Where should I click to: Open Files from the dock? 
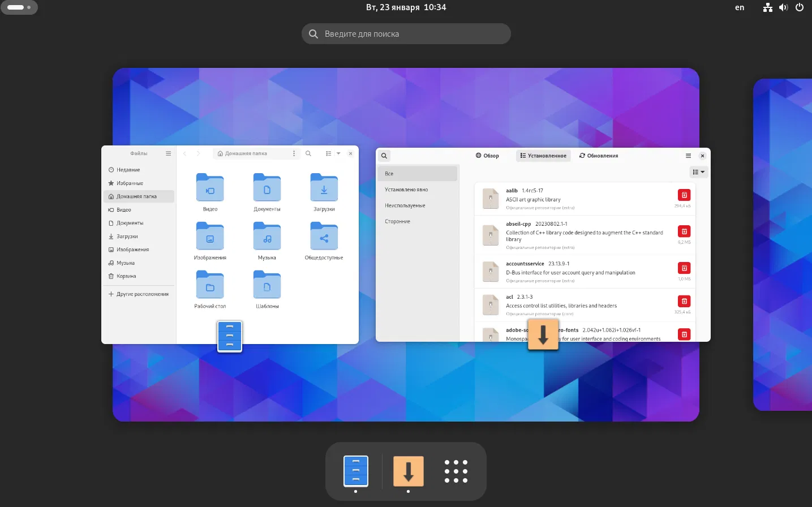click(356, 471)
